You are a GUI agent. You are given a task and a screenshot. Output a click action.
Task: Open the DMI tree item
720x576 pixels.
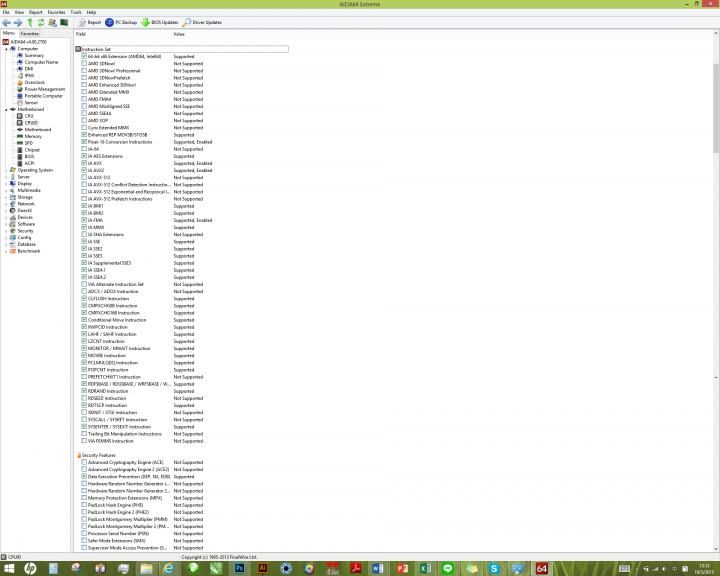28,69
